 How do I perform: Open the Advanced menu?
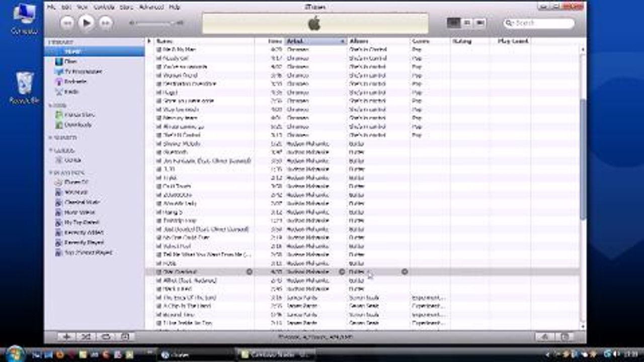pyautogui.click(x=151, y=8)
